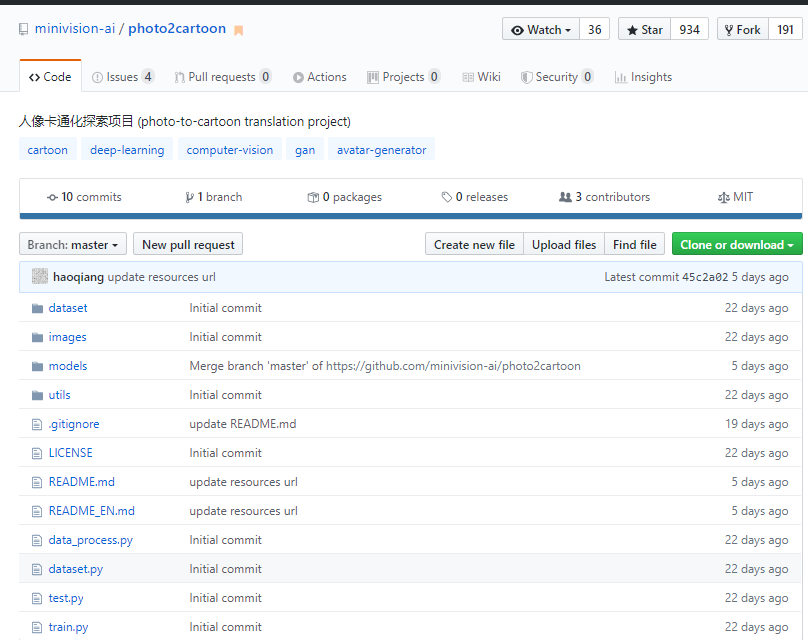This screenshot has width=808, height=640.
Task: Click the LICENSE file icon
Action: coord(37,453)
